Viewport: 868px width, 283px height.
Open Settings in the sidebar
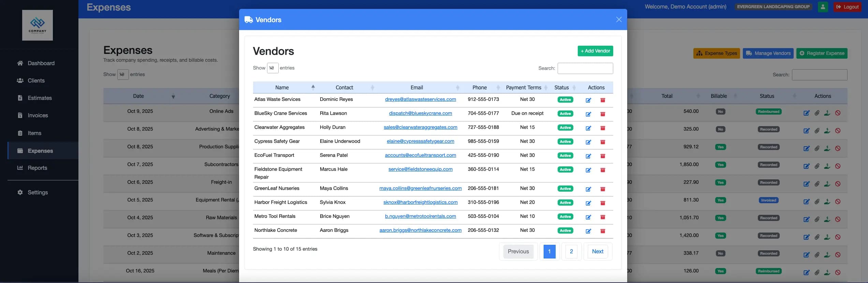coord(38,192)
